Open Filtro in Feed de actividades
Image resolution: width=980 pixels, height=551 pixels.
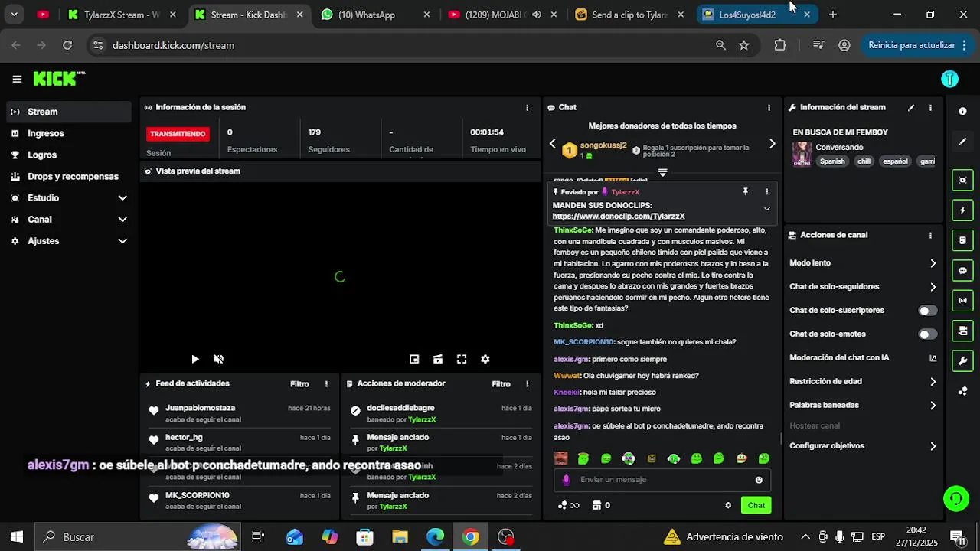[299, 384]
